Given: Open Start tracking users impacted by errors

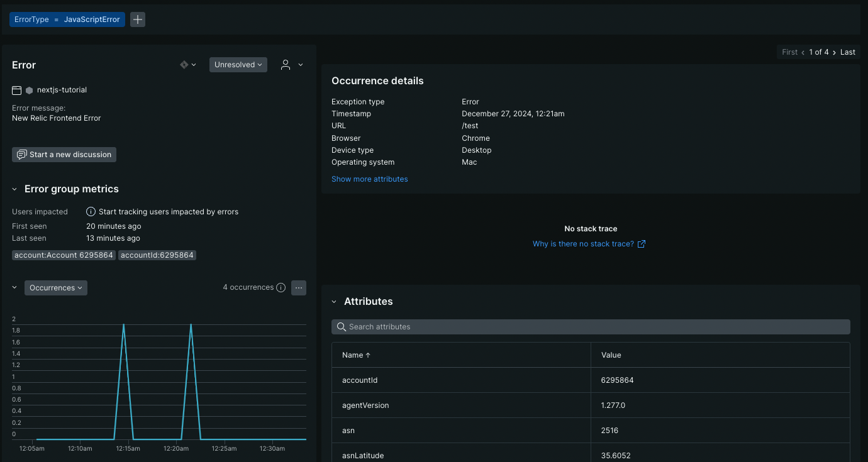Looking at the screenshot, I should pos(169,212).
